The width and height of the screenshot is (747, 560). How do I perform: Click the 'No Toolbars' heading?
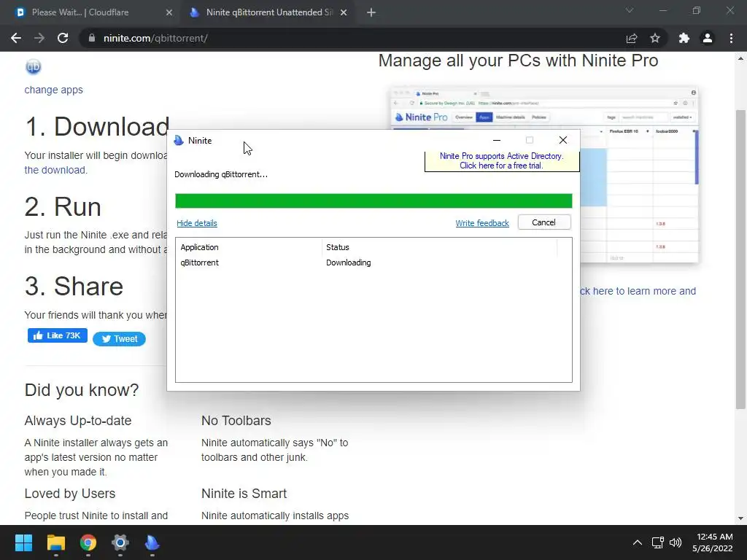236,421
